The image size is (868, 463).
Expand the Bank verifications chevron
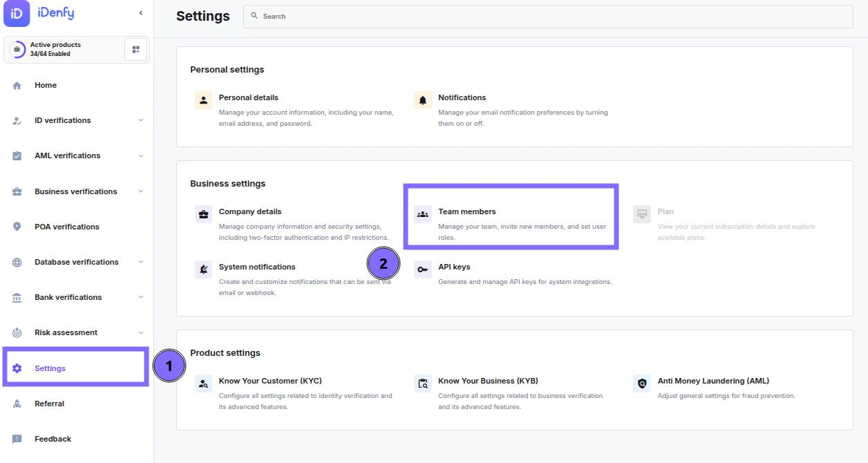[x=141, y=297]
